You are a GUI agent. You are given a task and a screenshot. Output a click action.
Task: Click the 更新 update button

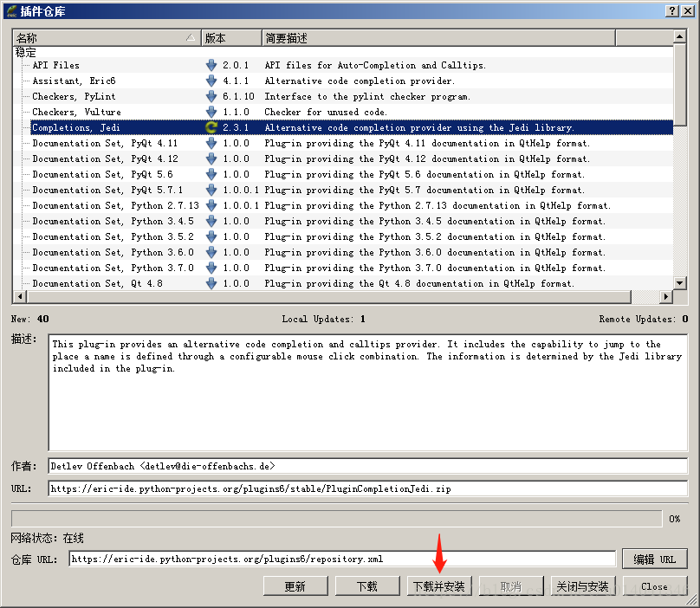[x=295, y=586]
